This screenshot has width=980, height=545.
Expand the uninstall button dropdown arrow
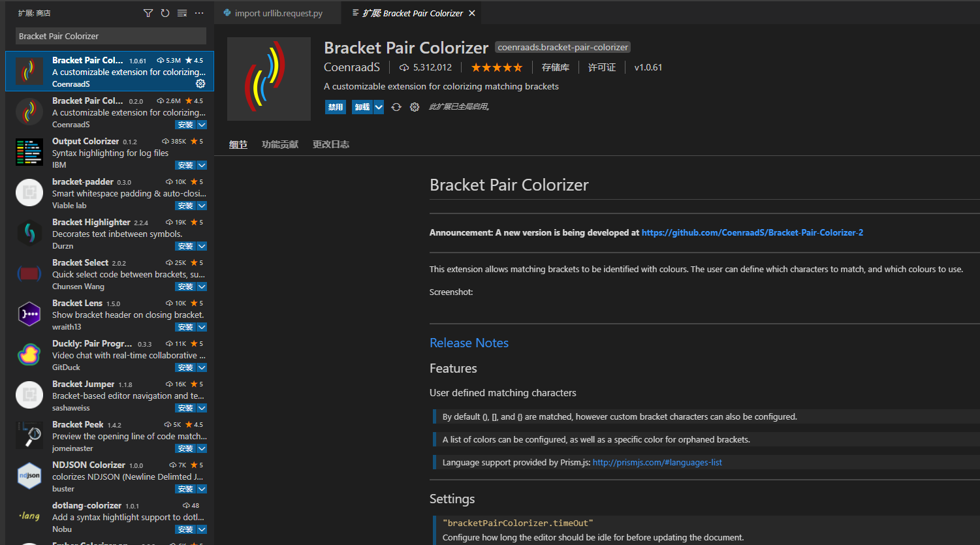(x=379, y=107)
